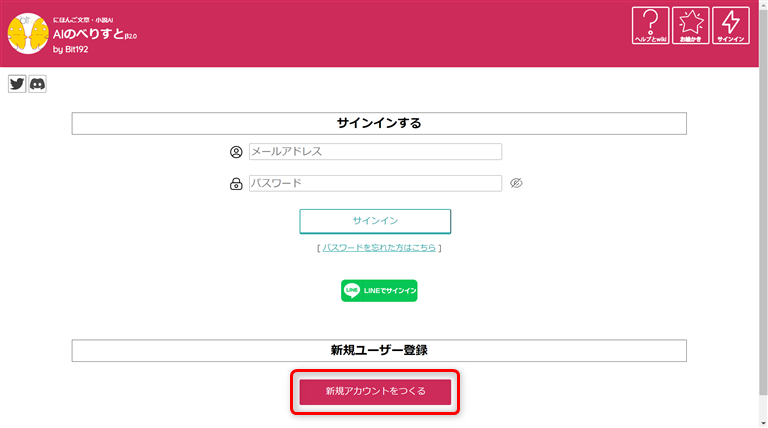Click the user icon beside メールアドレス
This screenshot has width=768, height=428.
click(x=236, y=152)
